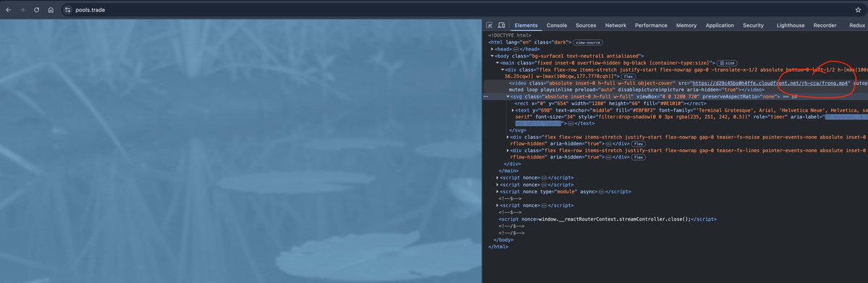The width and height of the screenshot is (868, 283).
Task: Go back using the browser back arrow
Action: (8, 10)
